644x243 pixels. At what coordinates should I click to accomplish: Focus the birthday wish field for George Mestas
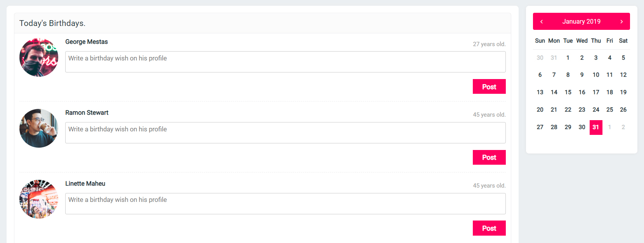tap(285, 62)
